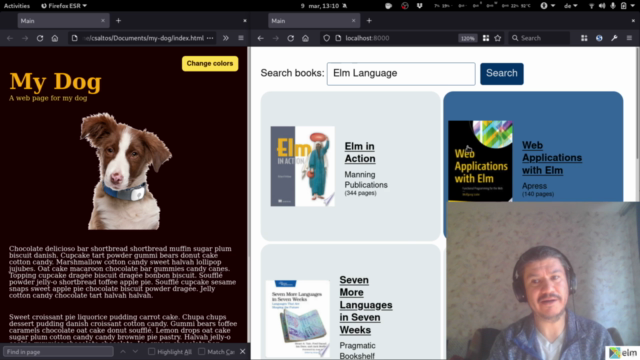Jump to previous find result arrow
This screenshot has width=640, height=360.
click(123, 351)
